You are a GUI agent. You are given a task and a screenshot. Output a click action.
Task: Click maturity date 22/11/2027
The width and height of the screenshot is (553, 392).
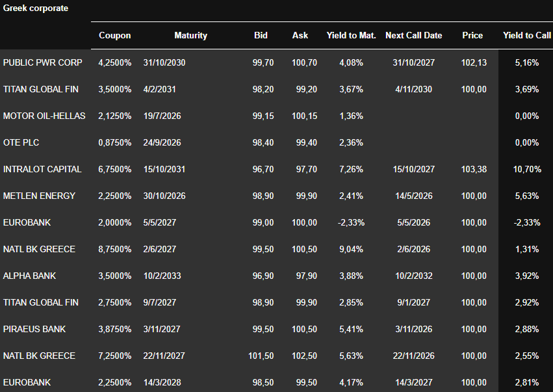[164, 356]
